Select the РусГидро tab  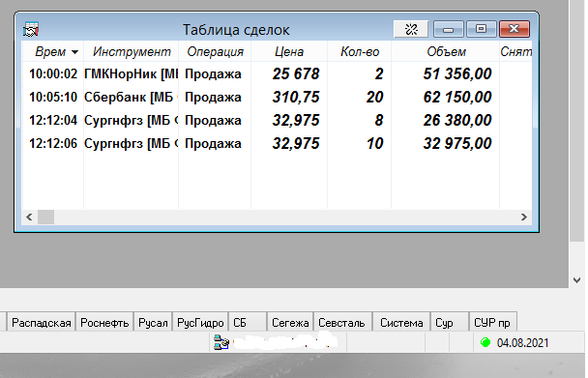pyautogui.click(x=200, y=323)
